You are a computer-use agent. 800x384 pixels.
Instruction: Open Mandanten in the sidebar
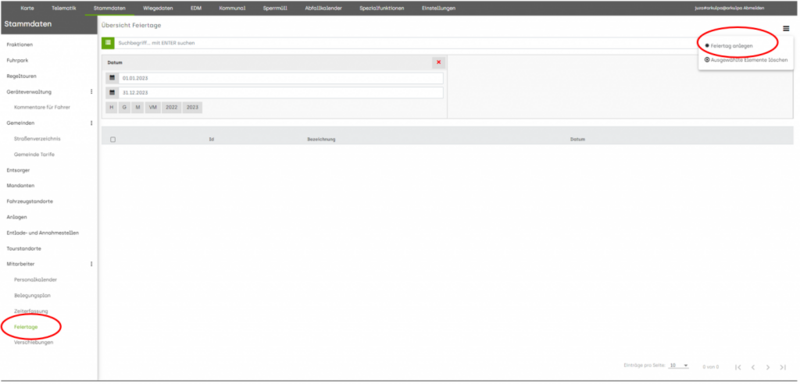click(20, 186)
